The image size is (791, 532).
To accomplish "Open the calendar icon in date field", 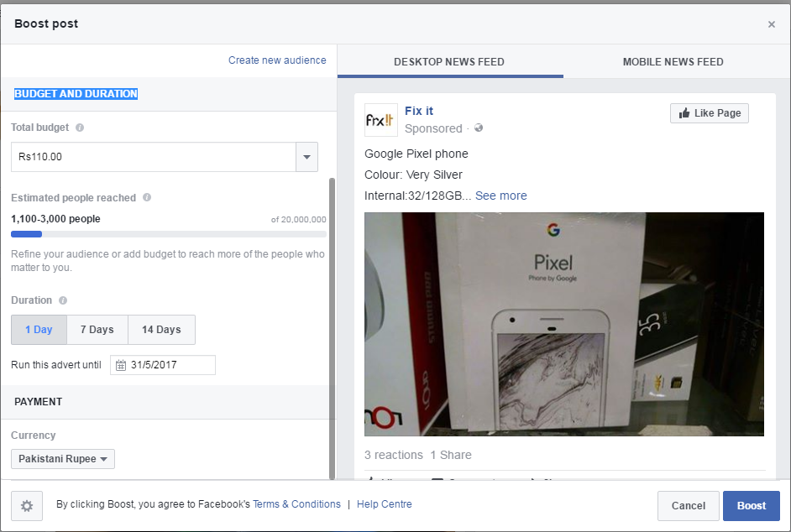I will click(121, 365).
